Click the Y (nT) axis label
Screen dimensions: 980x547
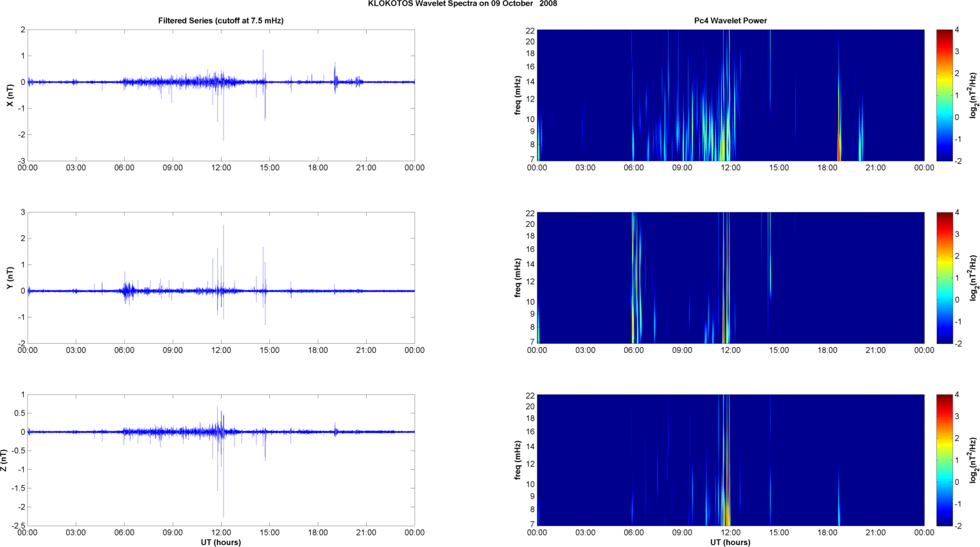(10, 278)
